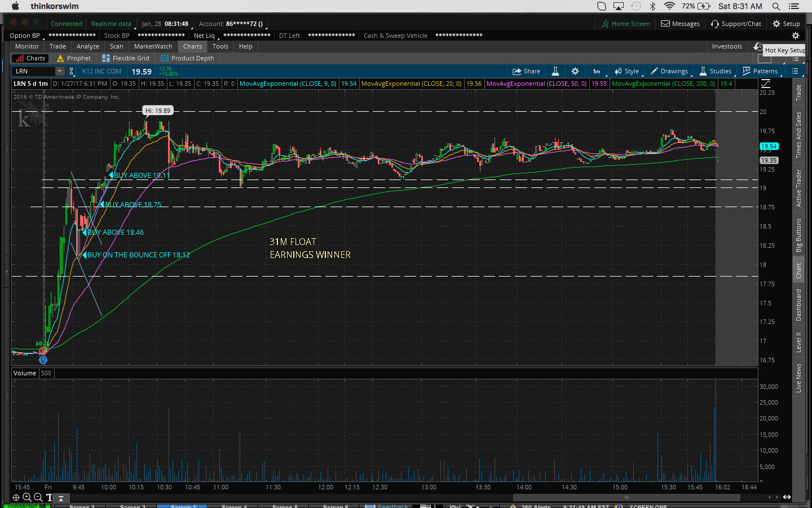Viewport: 812px width, 508px height.
Task: Click the chart horizontal scrollbar
Action: click(626, 497)
